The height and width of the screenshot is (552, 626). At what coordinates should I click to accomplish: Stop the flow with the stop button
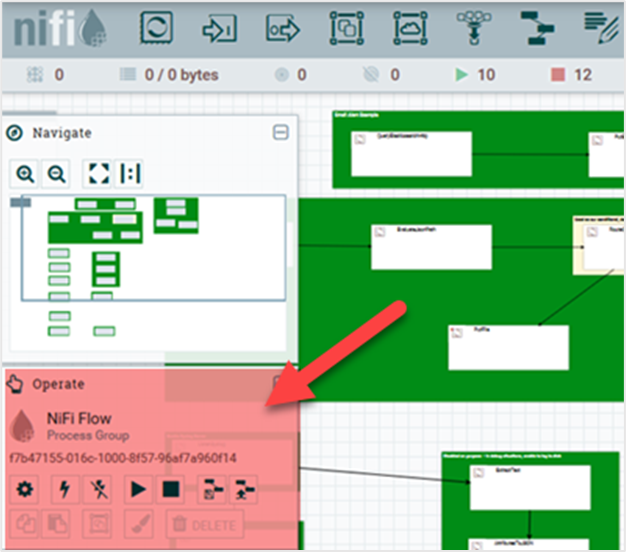(x=170, y=490)
